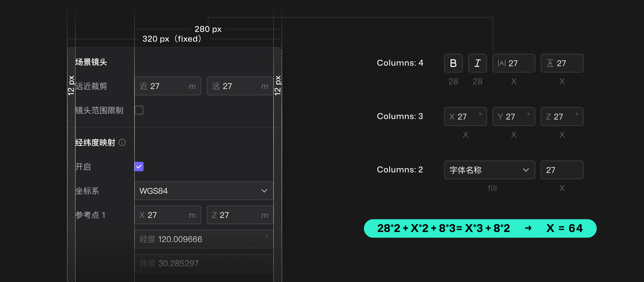This screenshot has height=282, width=644.
Task: Click the Y axis icon in Y 27 field
Action: click(500, 116)
